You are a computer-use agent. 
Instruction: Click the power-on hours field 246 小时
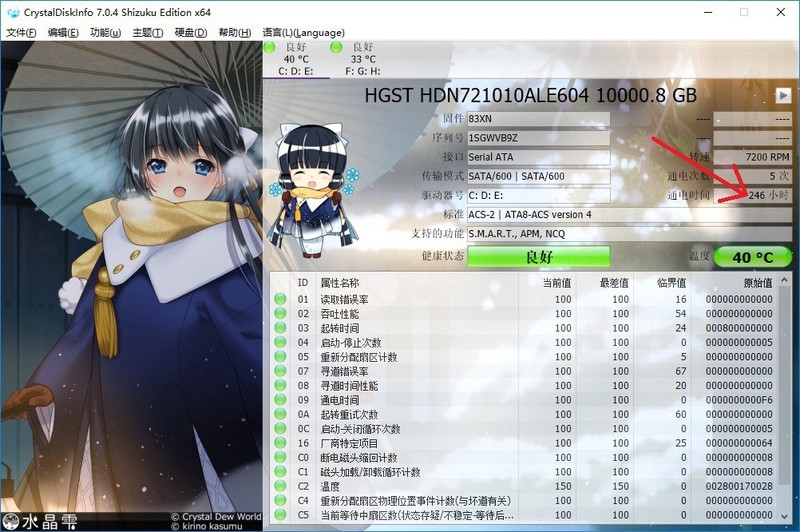(753, 195)
